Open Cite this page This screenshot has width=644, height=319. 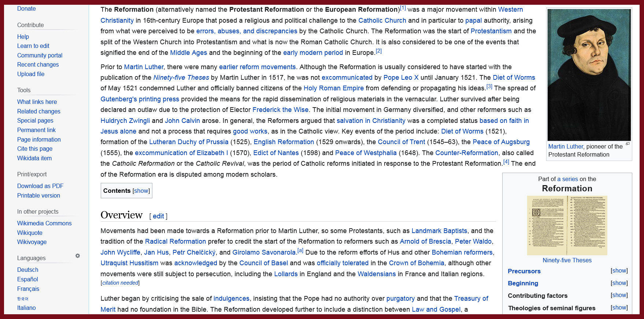[35, 149]
